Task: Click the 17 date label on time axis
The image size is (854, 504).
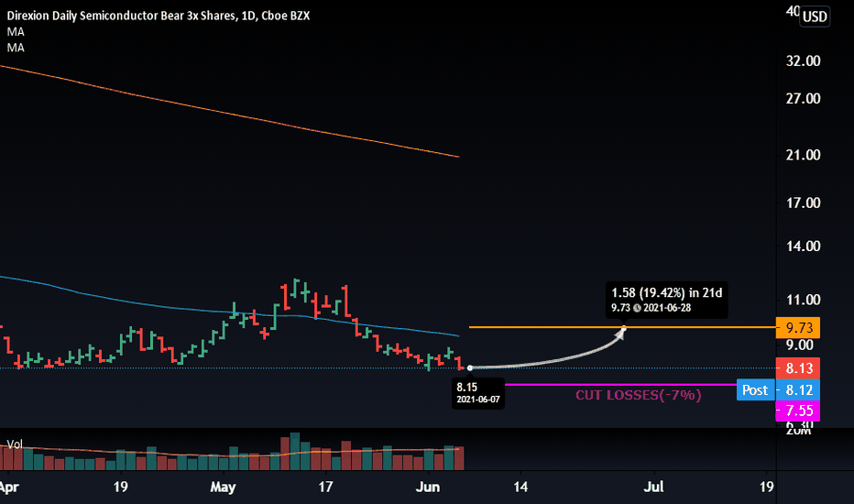Action: (x=325, y=487)
